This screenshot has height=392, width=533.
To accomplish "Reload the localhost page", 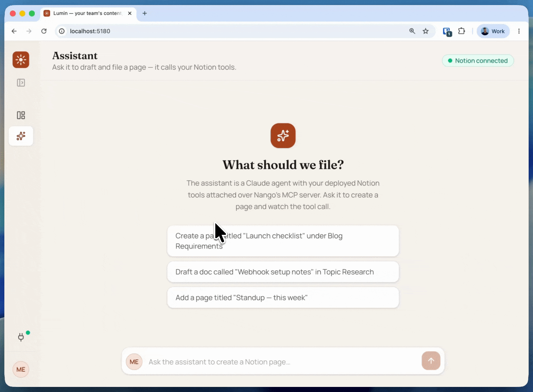I will (x=44, y=31).
